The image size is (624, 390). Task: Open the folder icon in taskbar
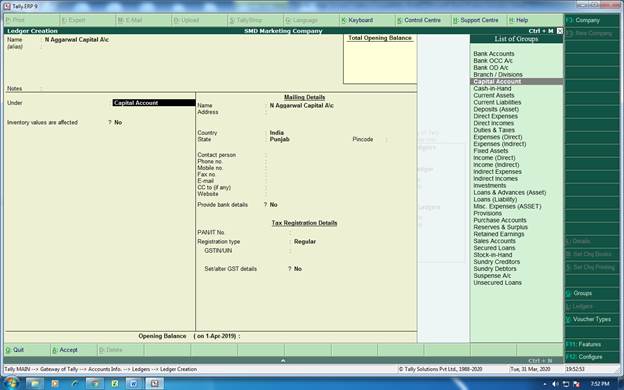[35, 383]
